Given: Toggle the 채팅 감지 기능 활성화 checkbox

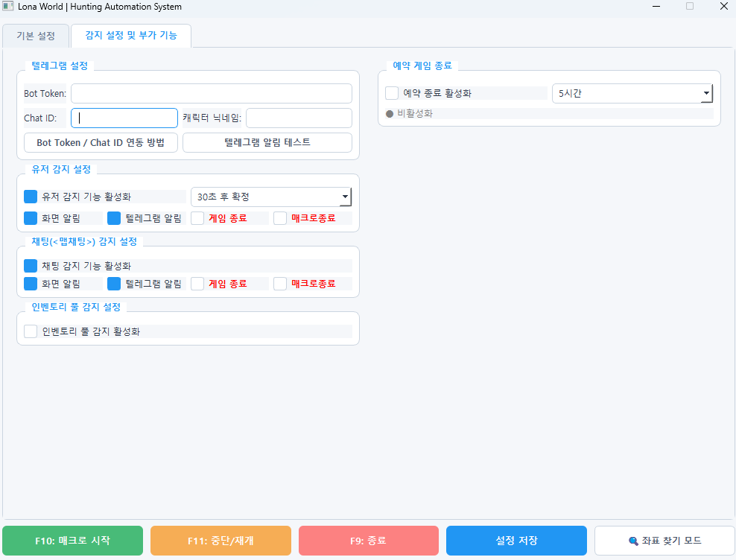Looking at the screenshot, I should (x=31, y=266).
